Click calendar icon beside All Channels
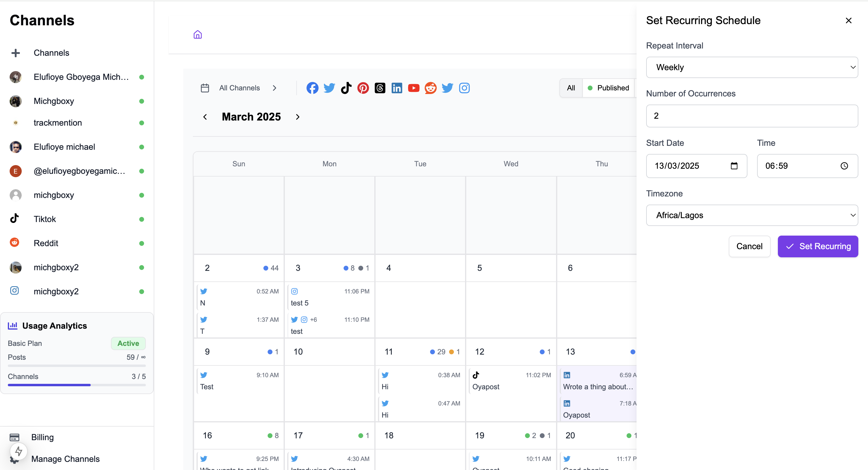 click(205, 88)
